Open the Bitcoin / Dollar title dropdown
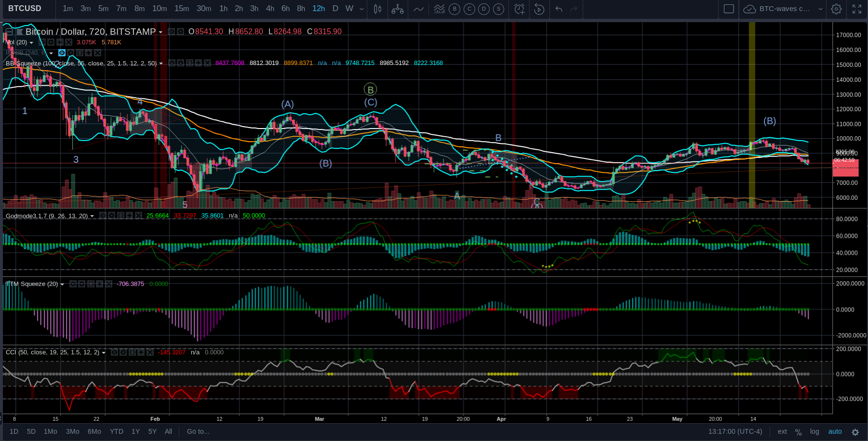This screenshot has width=868, height=441. pos(160,32)
